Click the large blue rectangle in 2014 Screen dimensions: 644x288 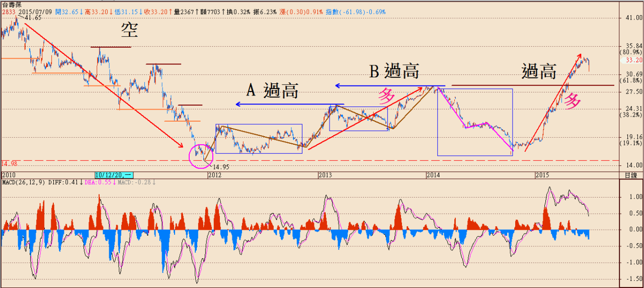474,122
